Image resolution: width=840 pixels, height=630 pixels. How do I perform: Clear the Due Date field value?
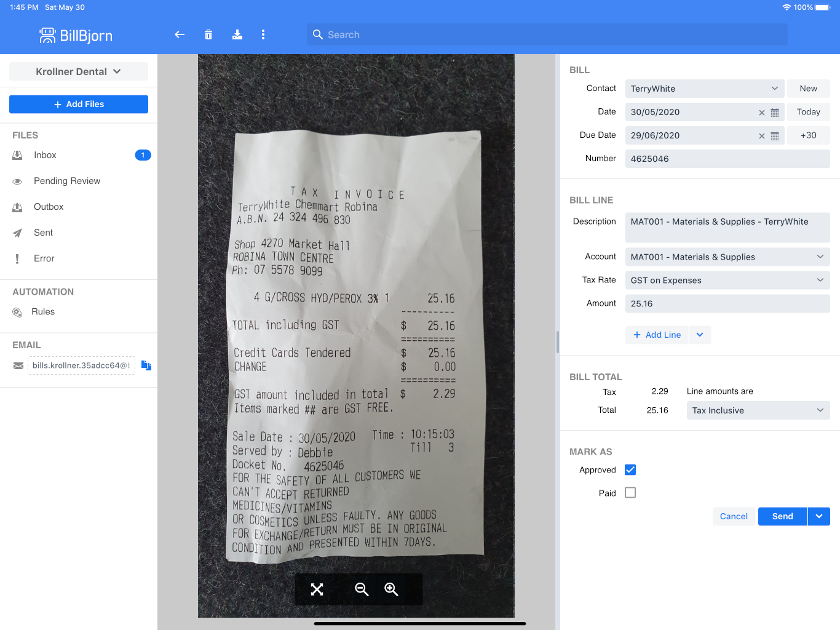point(762,136)
